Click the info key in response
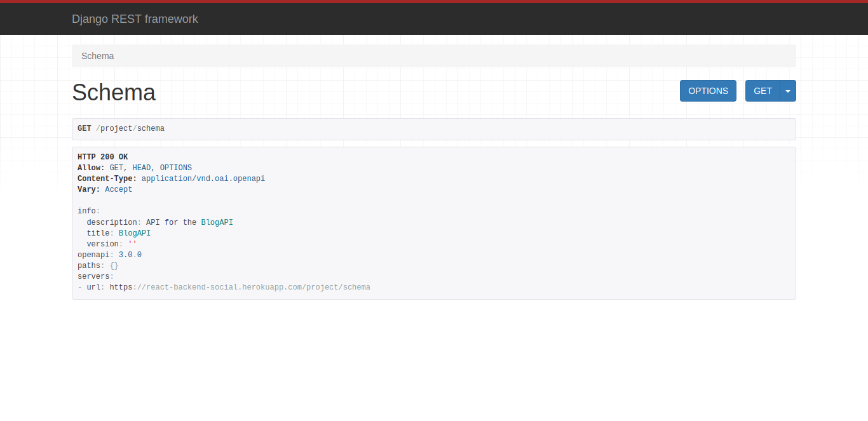The width and height of the screenshot is (868, 421). (87, 211)
